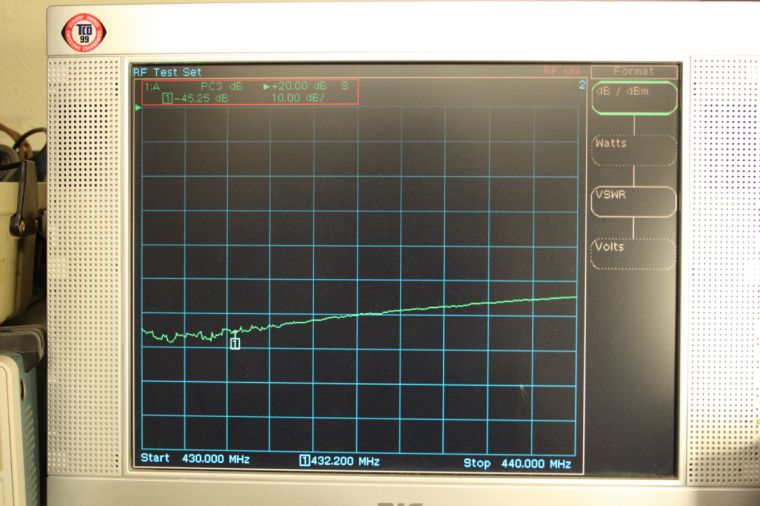Click the Format menu header
760x506 pixels.
(634, 72)
